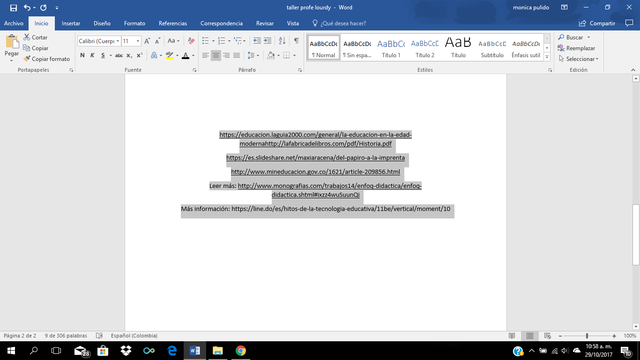Open Dropbox from the taskbar

[126, 351]
